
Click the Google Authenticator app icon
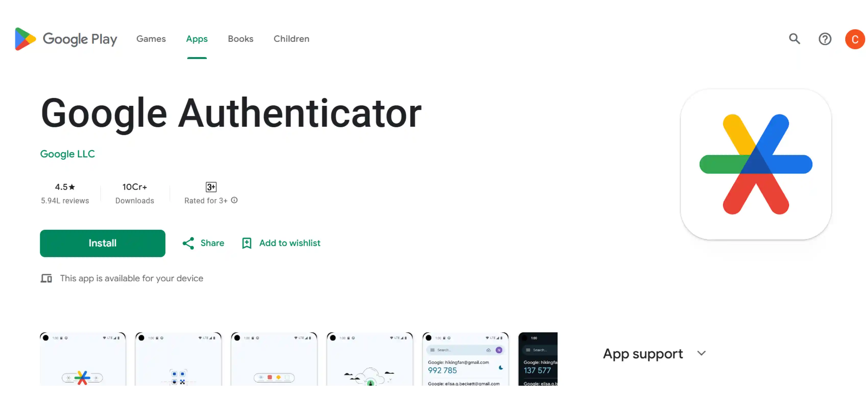click(756, 164)
